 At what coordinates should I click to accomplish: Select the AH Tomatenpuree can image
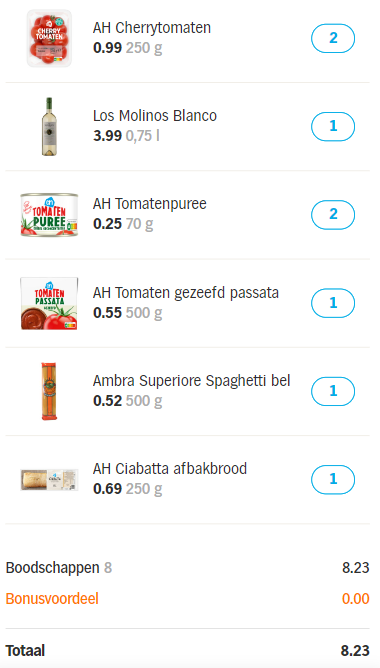point(49,215)
